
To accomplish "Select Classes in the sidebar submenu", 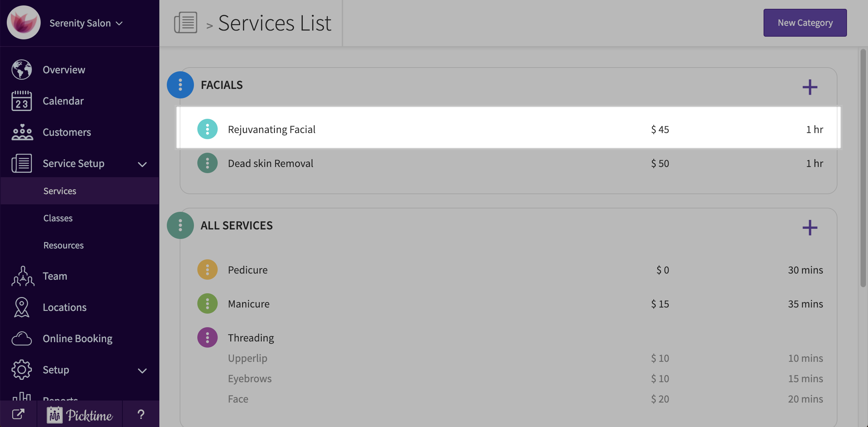I will point(58,218).
